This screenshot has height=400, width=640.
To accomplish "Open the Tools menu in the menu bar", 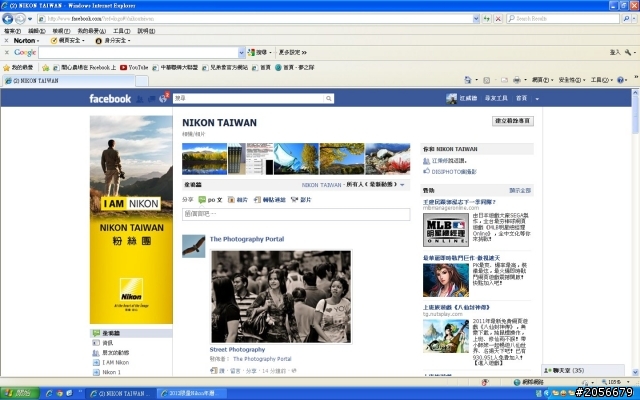I will [121, 31].
